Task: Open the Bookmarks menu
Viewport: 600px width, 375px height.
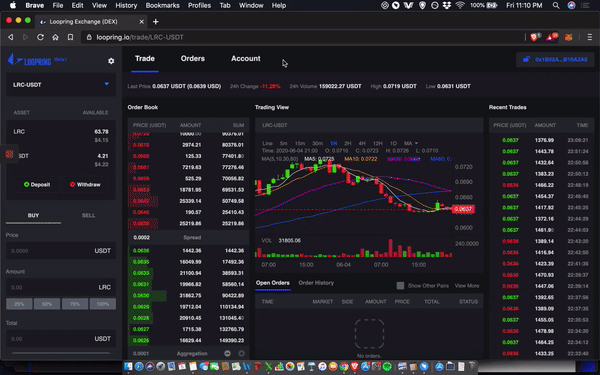Action: (x=163, y=5)
